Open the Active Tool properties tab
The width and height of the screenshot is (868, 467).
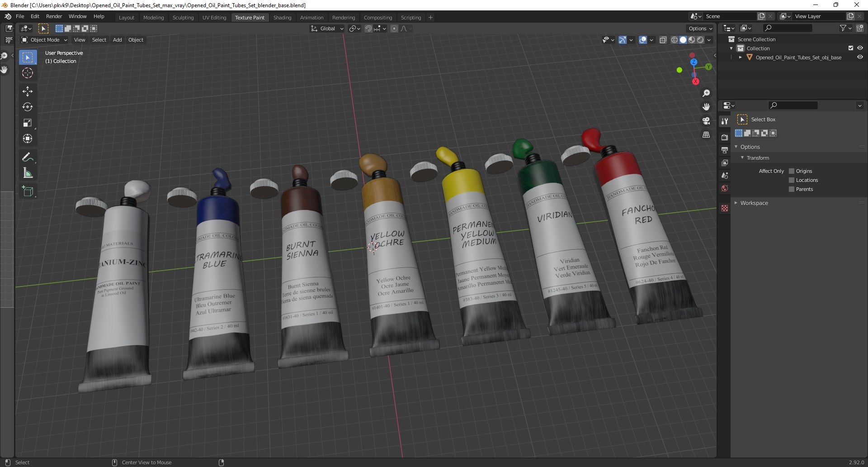[725, 121]
